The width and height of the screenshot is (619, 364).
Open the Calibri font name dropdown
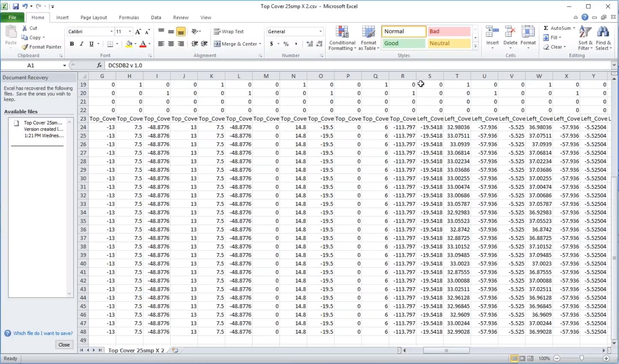(111, 32)
